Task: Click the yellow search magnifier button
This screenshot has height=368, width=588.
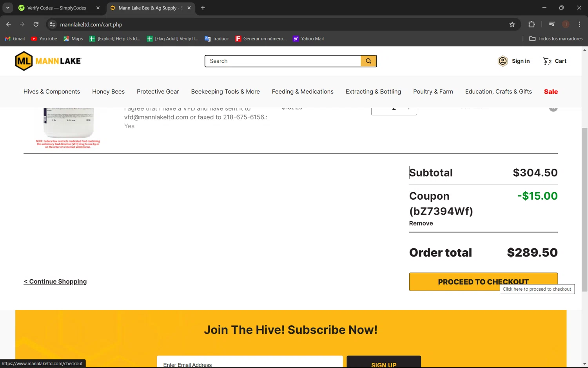Action: [x=368, y=61]
